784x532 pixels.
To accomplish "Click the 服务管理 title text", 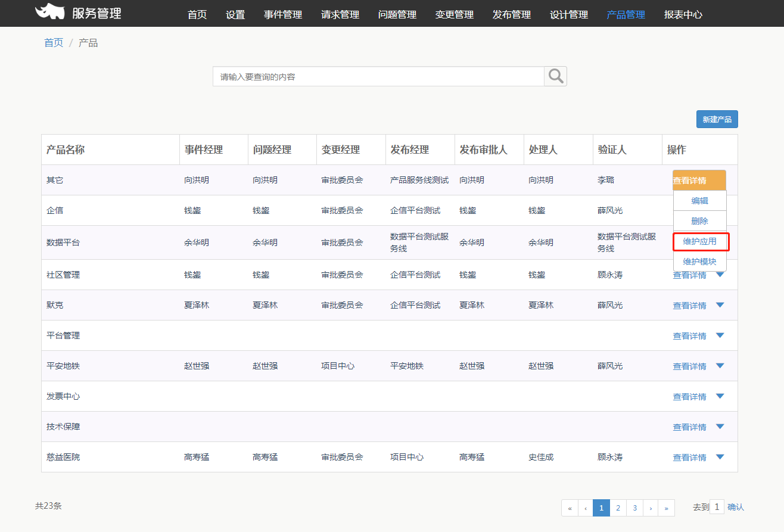I will 97,13.
